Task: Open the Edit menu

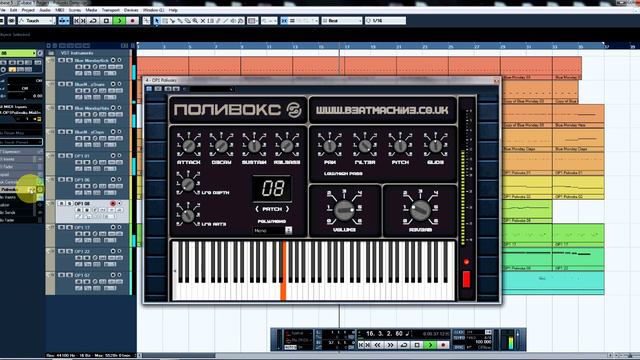Action: [13, 10]
